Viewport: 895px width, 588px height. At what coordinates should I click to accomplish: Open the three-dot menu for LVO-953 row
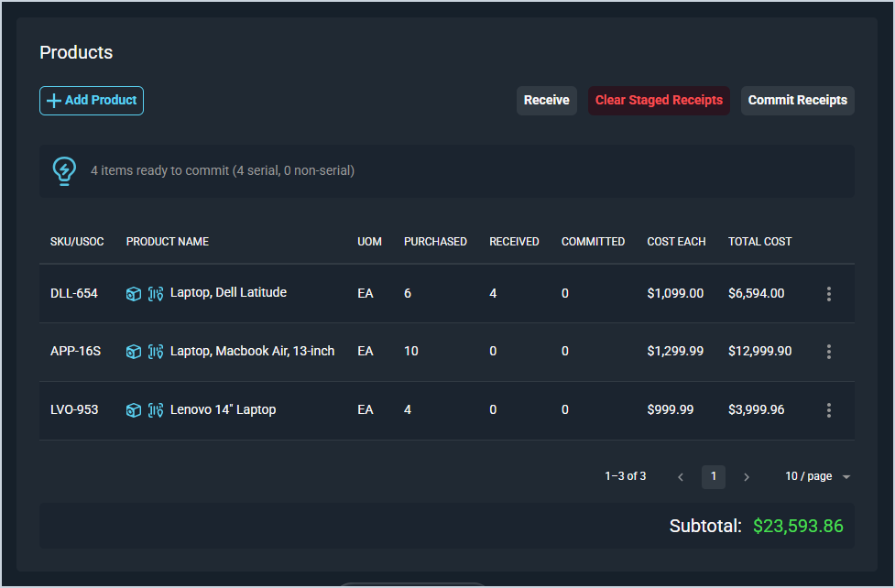829,410
